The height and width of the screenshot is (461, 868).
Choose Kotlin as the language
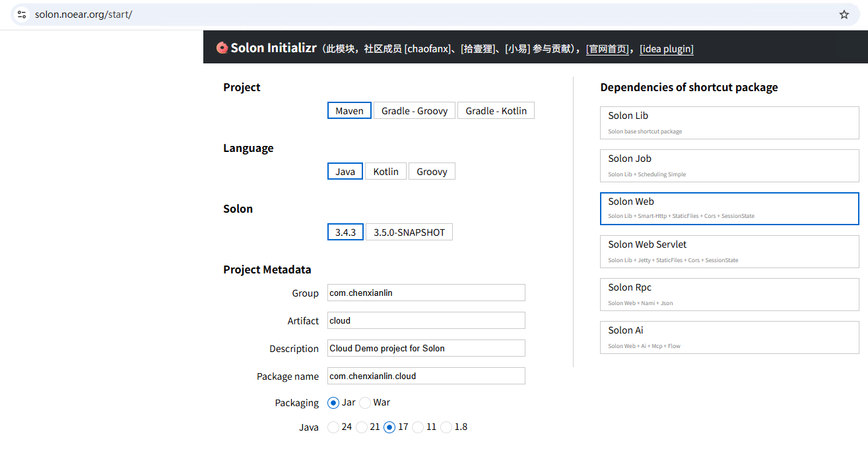click(385, 172)
